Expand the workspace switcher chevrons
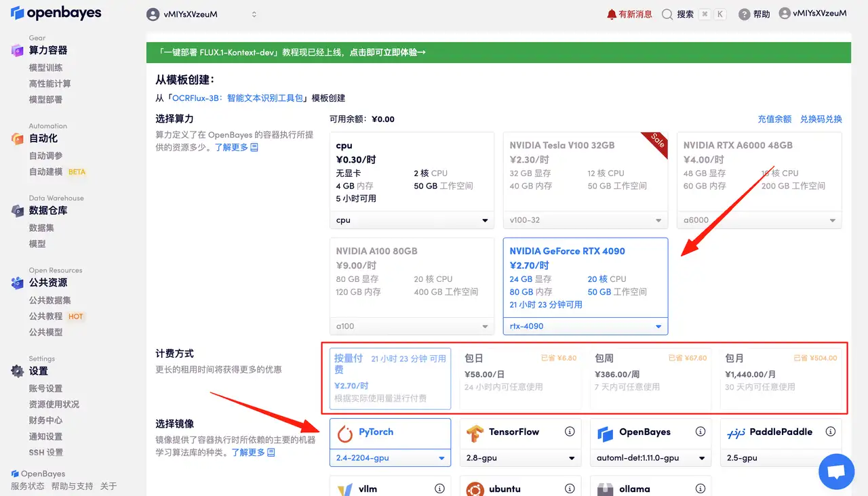868x496 pixels. 254,14
